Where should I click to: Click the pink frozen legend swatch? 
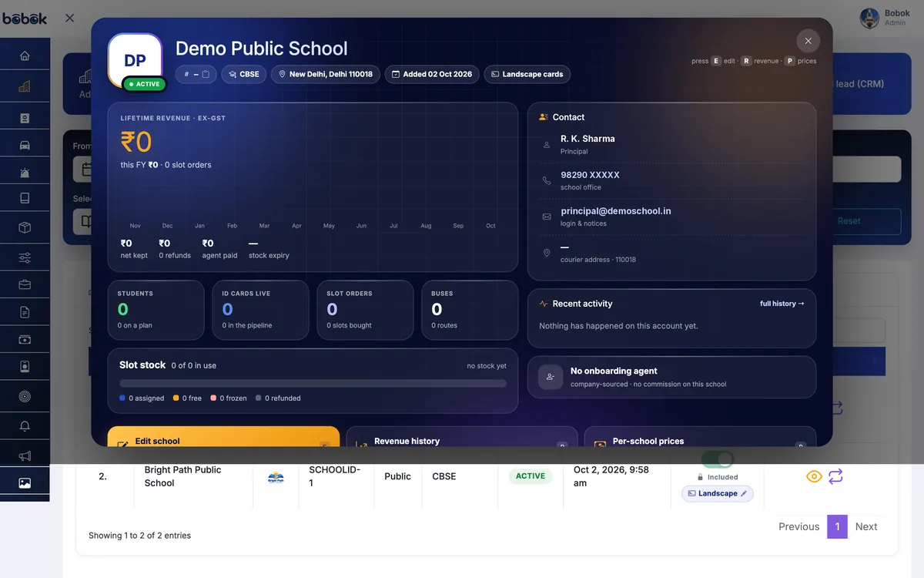213,398
